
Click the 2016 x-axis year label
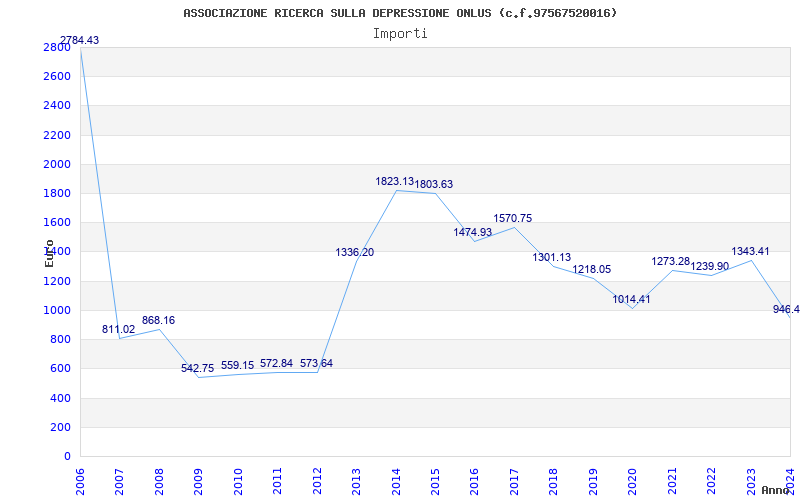pyautogui.click(x=475, y=481)
